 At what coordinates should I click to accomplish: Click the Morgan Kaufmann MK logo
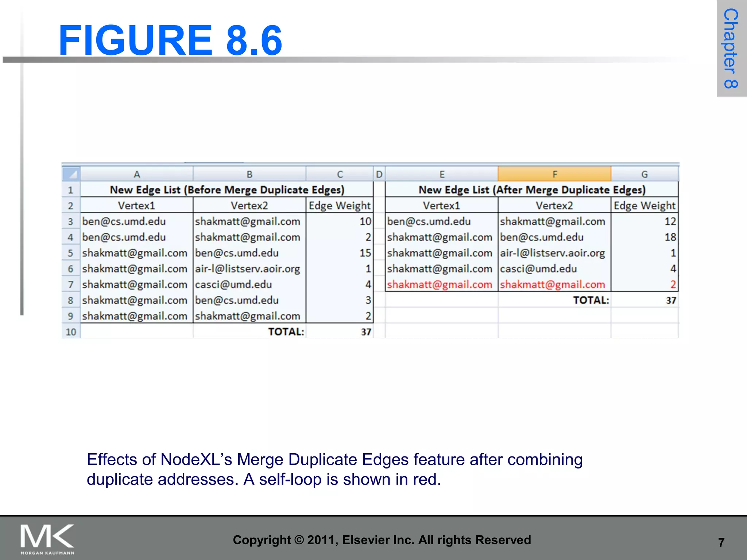click(47, 540)
